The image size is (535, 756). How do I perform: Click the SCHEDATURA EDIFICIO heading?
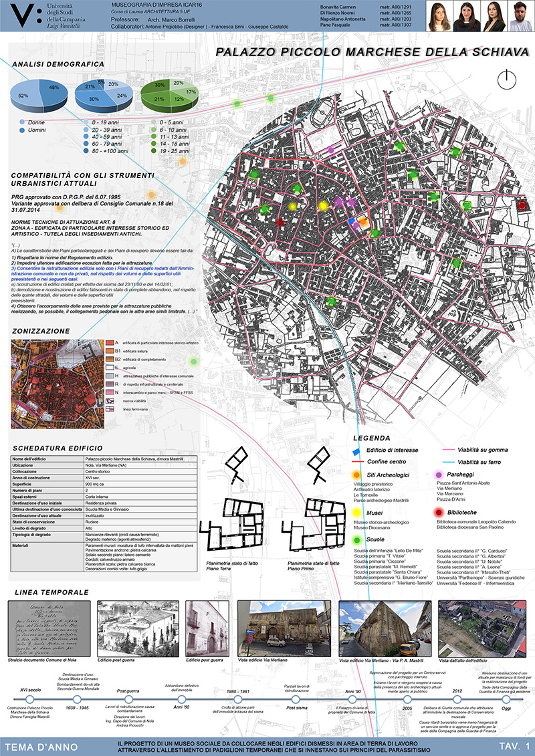[58, 448]
